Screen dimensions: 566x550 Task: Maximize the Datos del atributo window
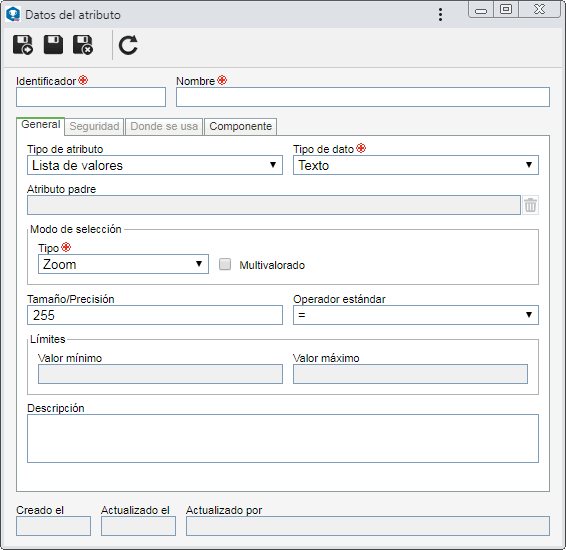point(506,9)
